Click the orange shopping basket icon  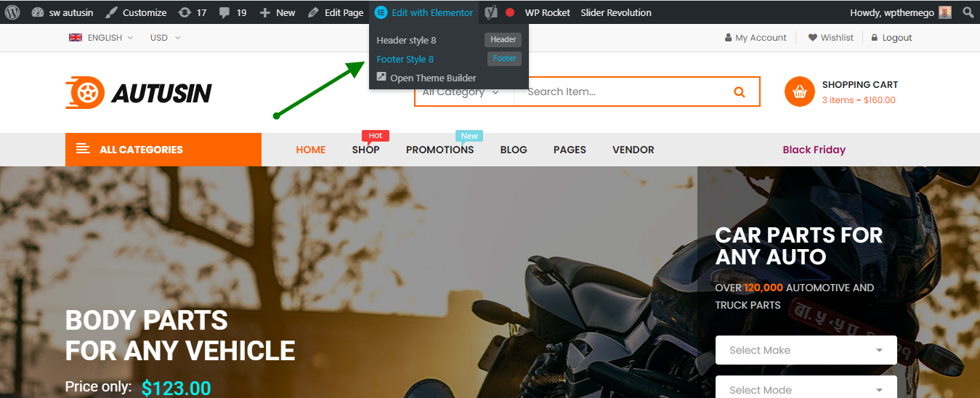pos(800,92)
